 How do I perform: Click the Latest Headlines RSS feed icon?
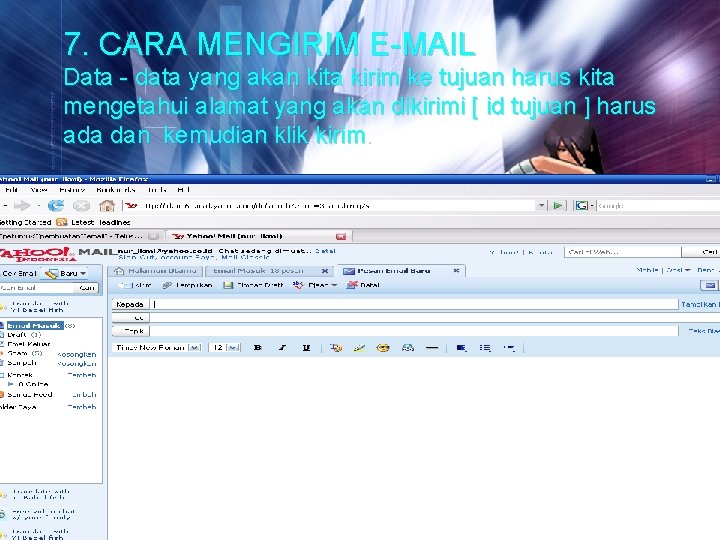click(x=62, y=222)
